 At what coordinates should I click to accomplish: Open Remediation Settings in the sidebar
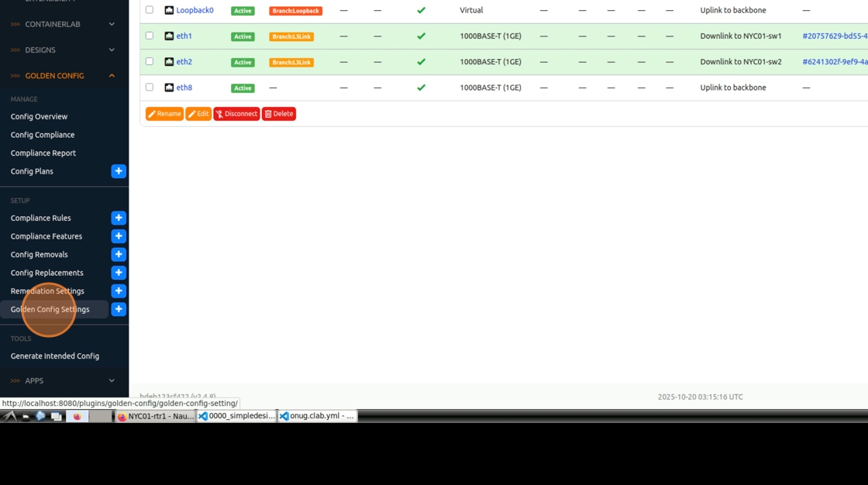pyautogui.click(x=47, y=291)
